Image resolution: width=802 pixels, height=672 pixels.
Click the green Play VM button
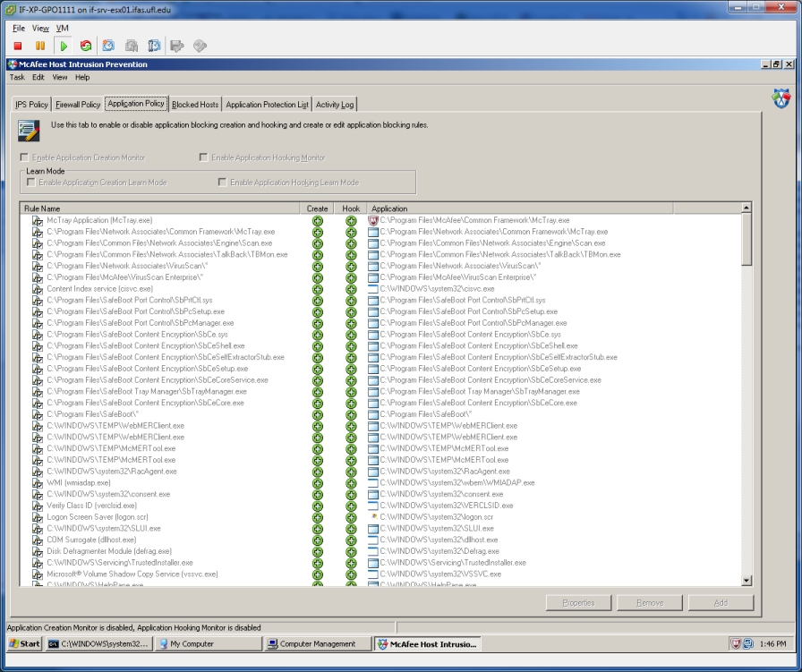64,46
